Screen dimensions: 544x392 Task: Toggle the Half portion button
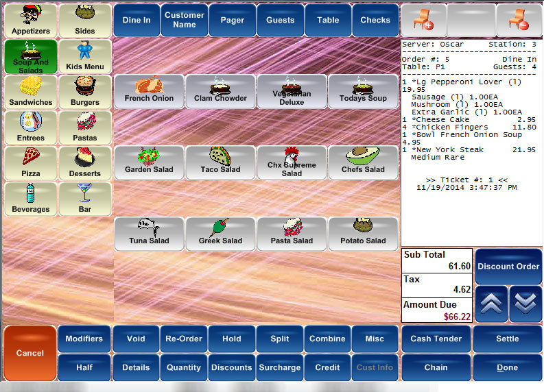pyautogui.click(x=84, y=367)
